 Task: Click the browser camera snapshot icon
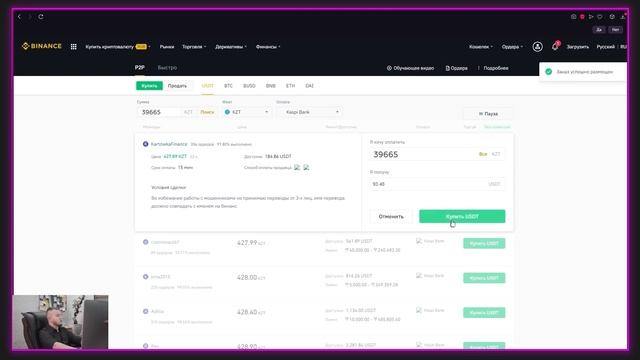pos(573,17)
